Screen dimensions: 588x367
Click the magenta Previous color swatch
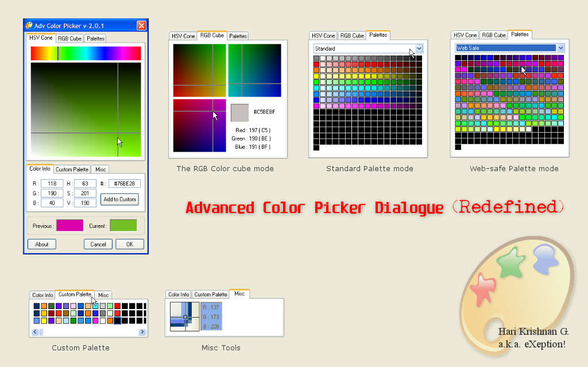(x=69, y=226)
